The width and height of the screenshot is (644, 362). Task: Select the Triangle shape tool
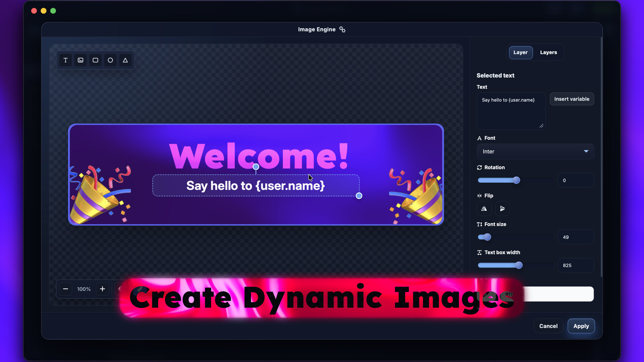coord(125,60)
